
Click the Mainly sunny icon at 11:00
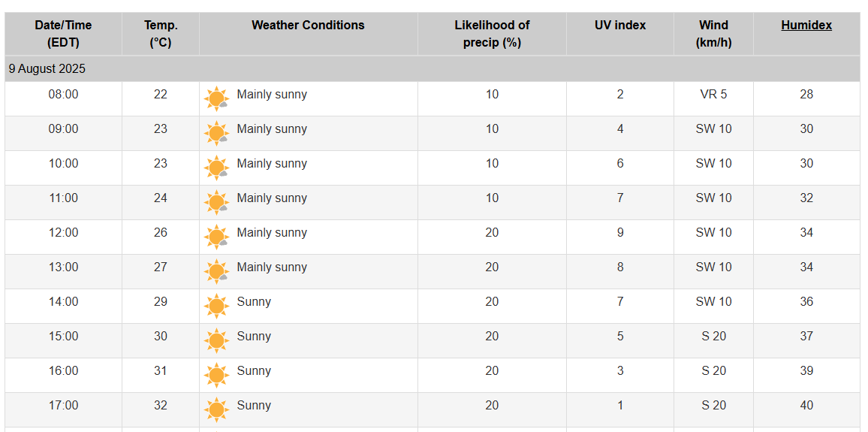coord(216,202)
